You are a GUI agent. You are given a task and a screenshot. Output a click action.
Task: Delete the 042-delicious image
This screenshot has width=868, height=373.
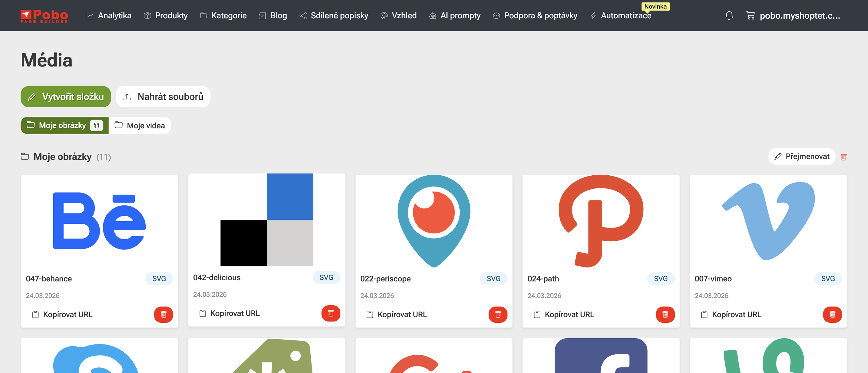pos(330,314)
